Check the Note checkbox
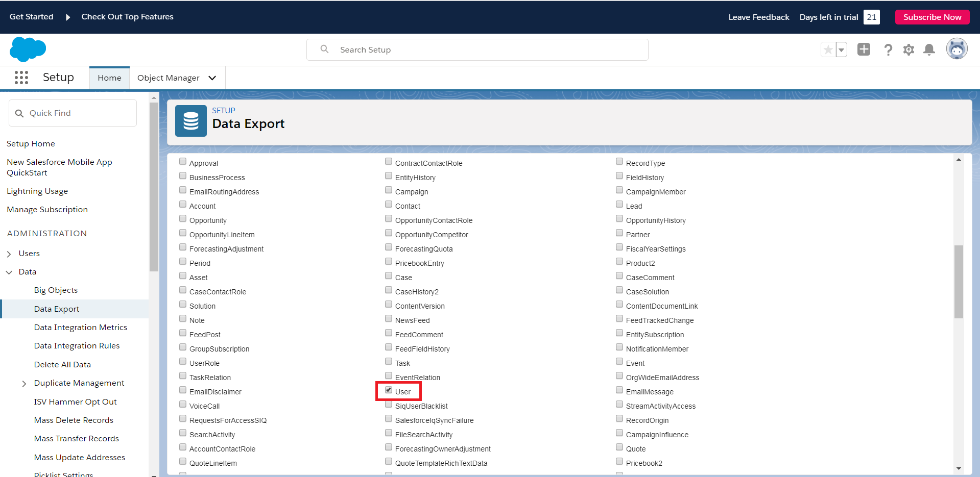Screen dimensions: 980x477 coord(183,319)
